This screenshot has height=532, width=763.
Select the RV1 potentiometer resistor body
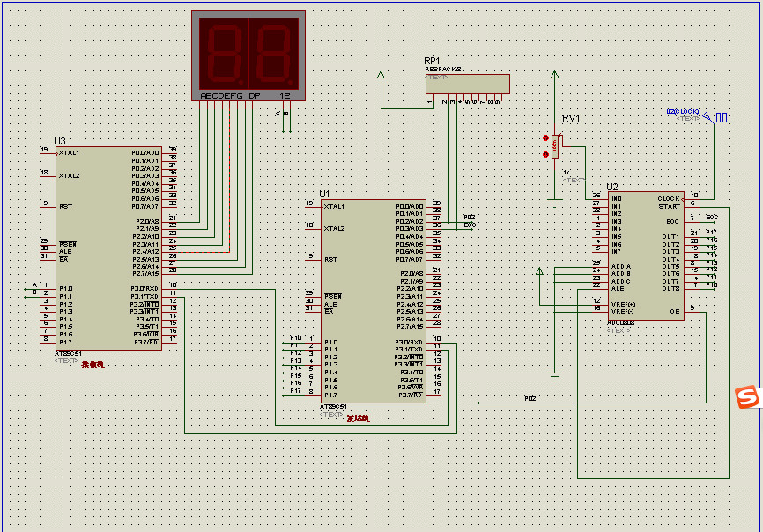pyautogui.click(x=555, y=146)
